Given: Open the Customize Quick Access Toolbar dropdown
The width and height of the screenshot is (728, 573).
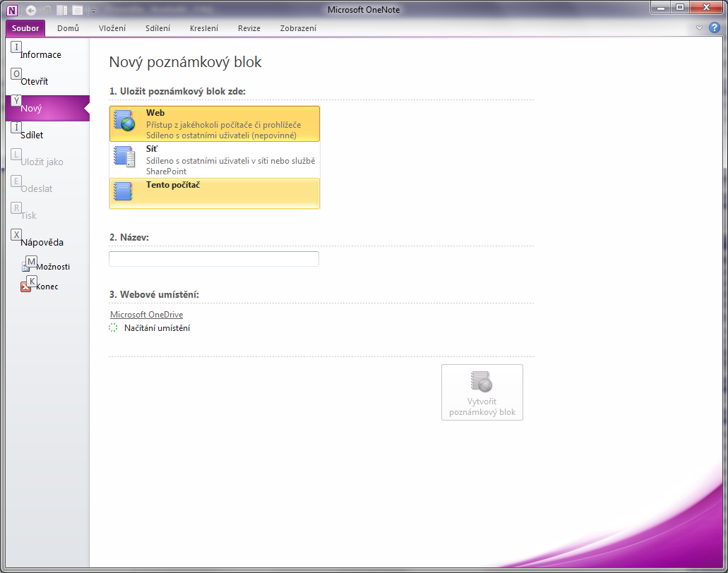Looking at the screenshot, I should pos(93,11).
